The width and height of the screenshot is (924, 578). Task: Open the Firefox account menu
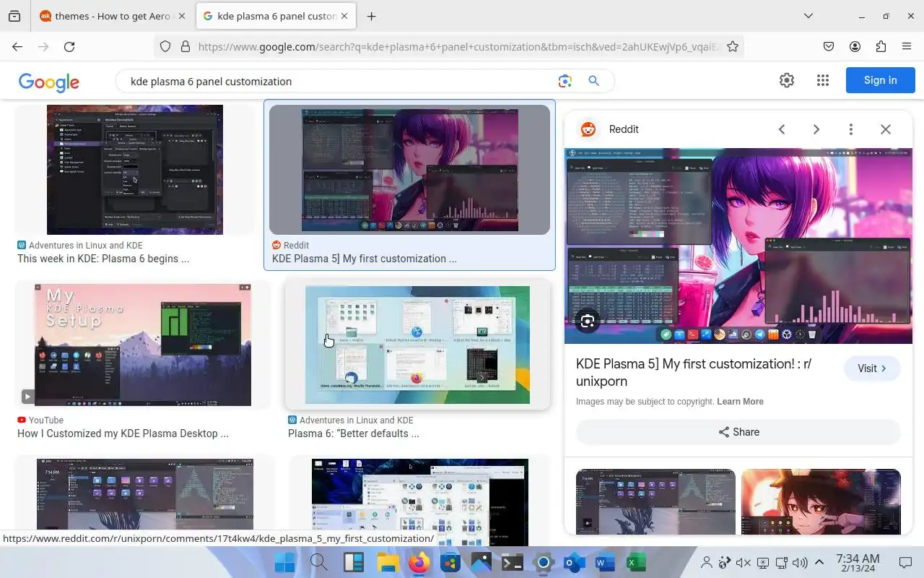(x=855, y=47)
